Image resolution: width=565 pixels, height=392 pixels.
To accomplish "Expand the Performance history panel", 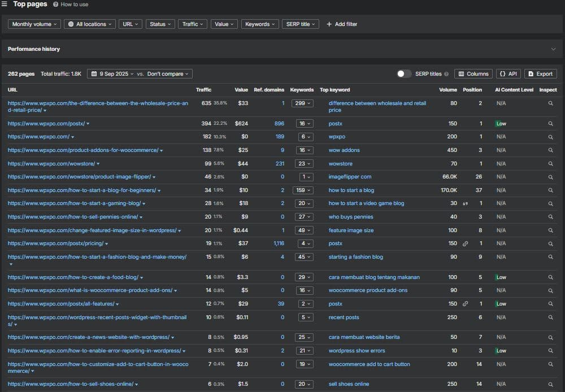I will (553, 49).
